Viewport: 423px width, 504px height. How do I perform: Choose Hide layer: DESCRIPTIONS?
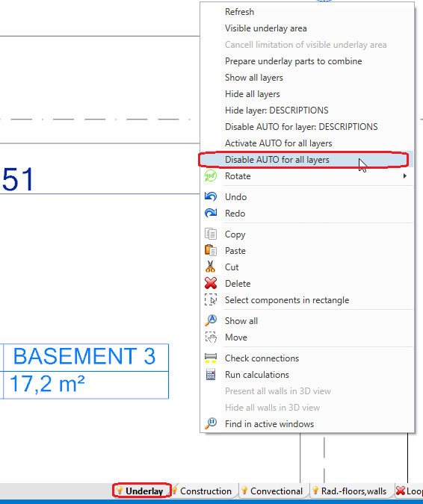click(x=277, y=111)
